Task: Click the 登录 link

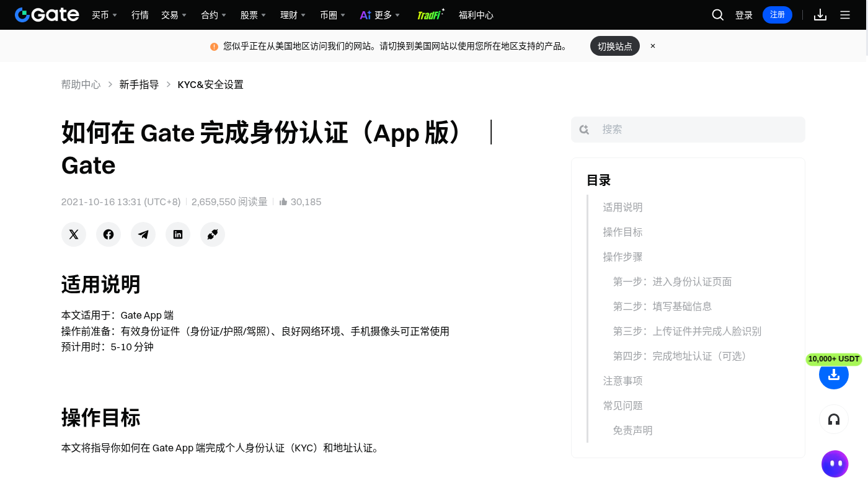Action: click(744, 15)
